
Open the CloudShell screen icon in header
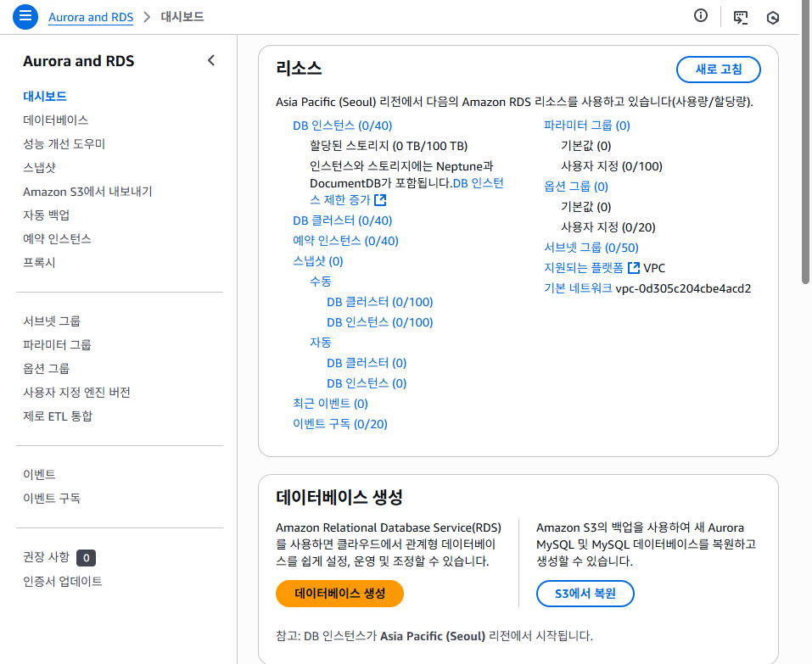tap(741, 17)
